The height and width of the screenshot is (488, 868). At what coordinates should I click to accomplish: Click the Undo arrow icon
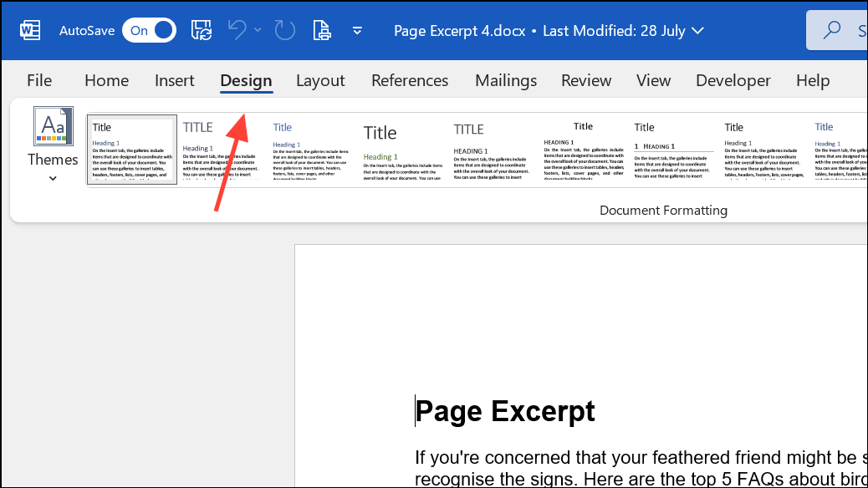click(237, 29)
